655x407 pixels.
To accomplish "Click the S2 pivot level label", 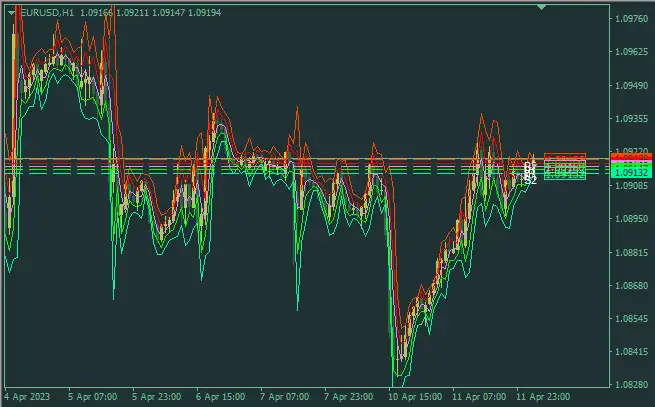I will click(x=531, y=181).
